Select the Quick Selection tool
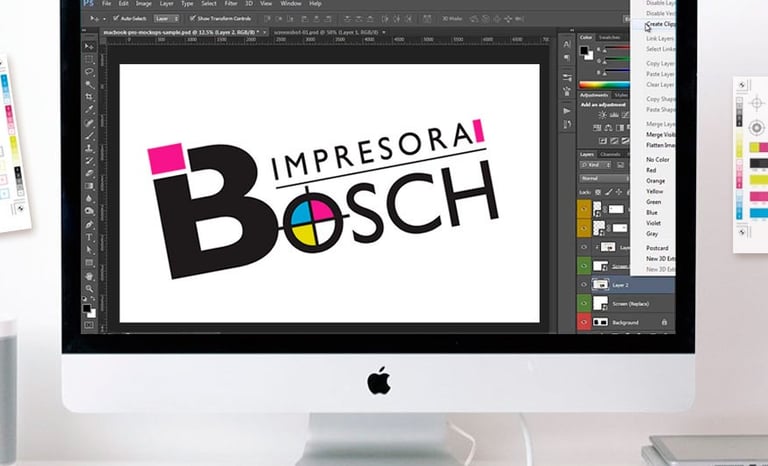This screenshot has height=466, width=768. (x=89, y=85)
